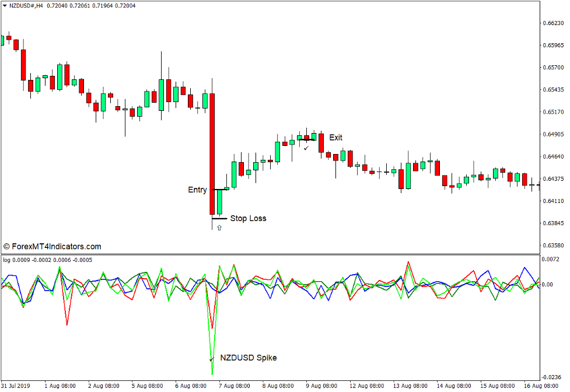This screenshot has height=392, width=570.
Task: Click the 16 Aug 08:00 date label
Action: coord(546,386)
